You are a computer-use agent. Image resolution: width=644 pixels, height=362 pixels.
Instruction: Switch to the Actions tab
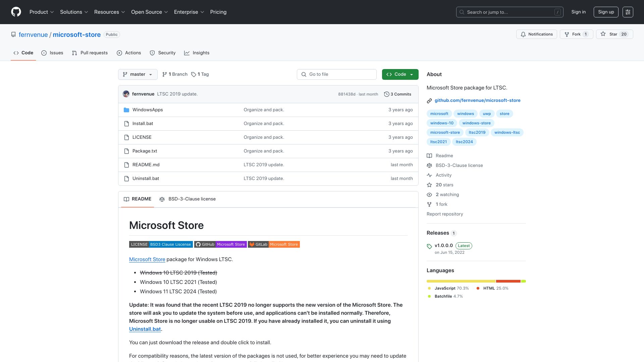(129, 53)
